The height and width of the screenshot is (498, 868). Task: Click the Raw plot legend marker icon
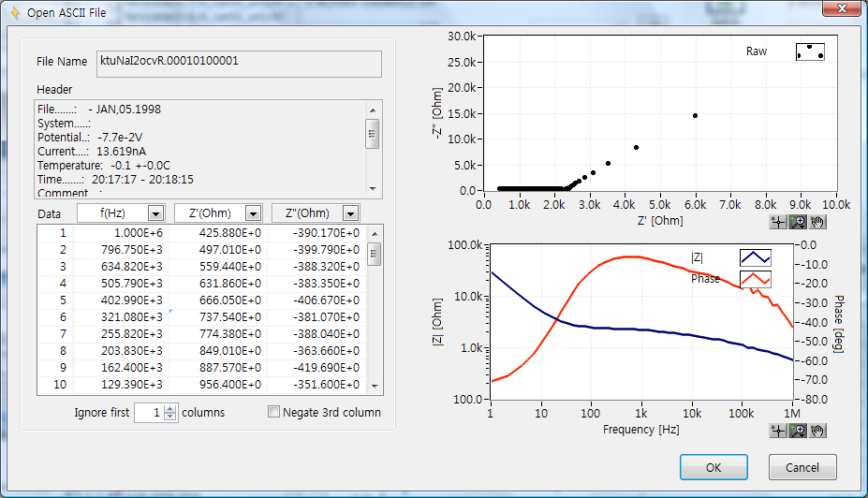tap(810, 52)
